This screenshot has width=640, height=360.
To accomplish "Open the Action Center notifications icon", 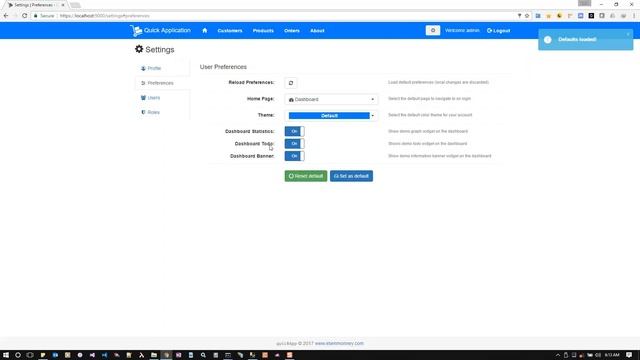I will coord(629,355).
